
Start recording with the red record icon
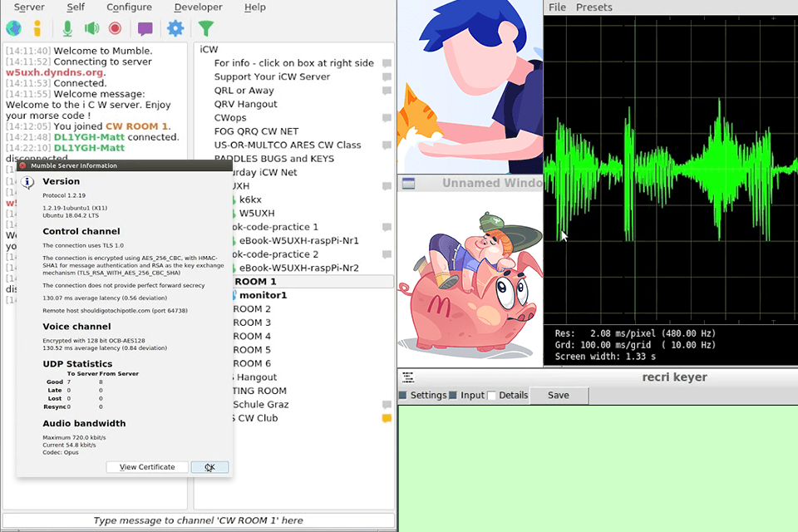tap(115, 27)
